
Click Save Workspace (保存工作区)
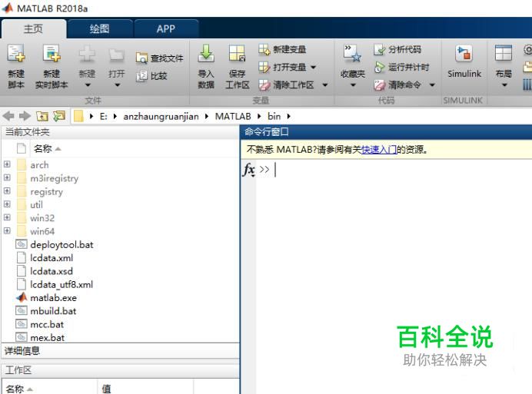tap(237, 67)
